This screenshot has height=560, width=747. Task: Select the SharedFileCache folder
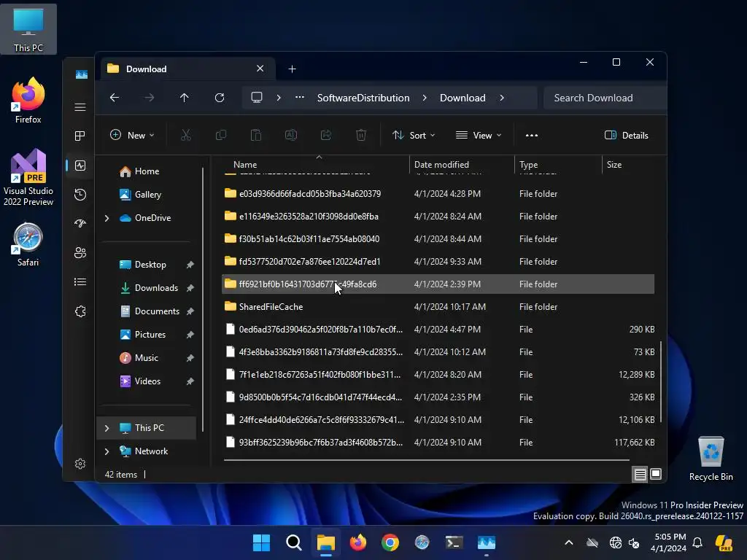[438, 307]
